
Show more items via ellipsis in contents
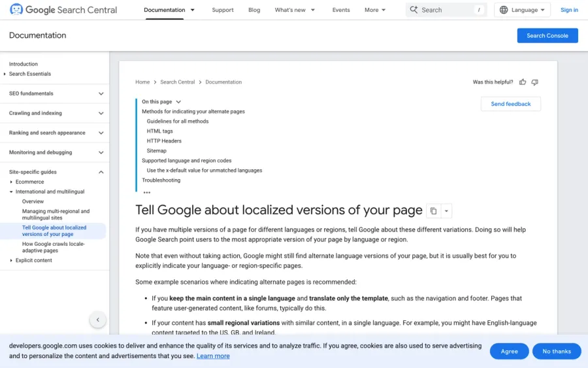[146, 192]
